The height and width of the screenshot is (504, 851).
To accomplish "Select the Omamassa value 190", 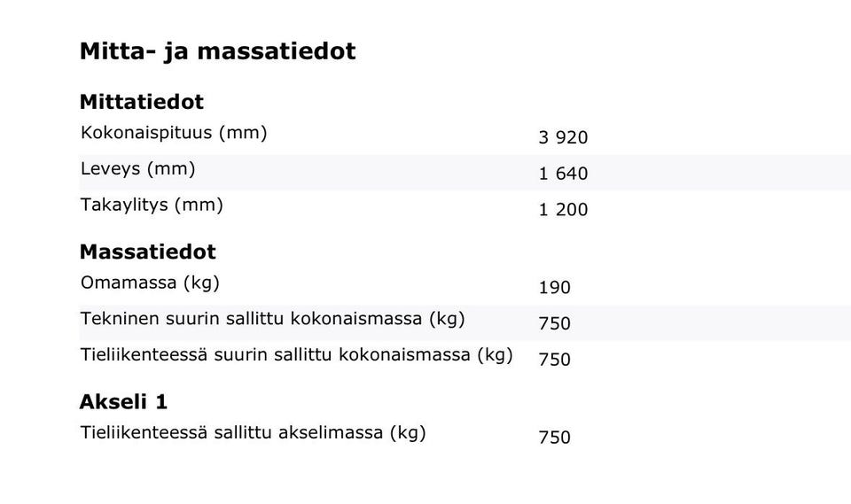I will [x=554, y=288].
